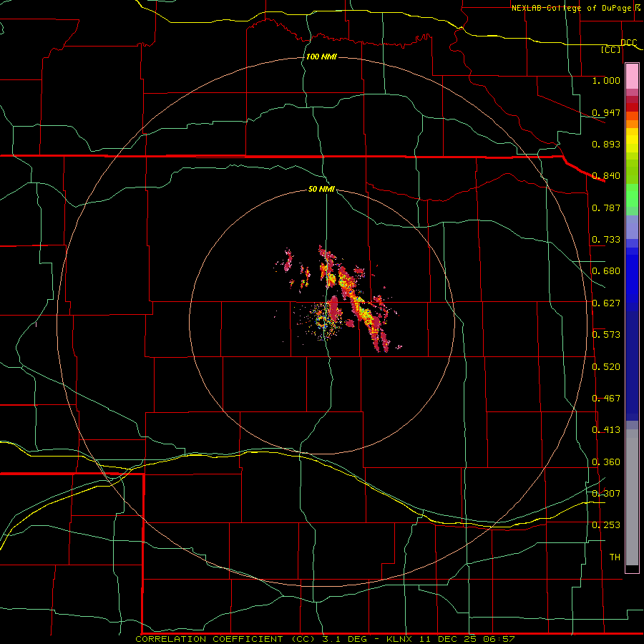Click the 0.467 scale value
Screen dimensions: 644x644
point(606,399)
